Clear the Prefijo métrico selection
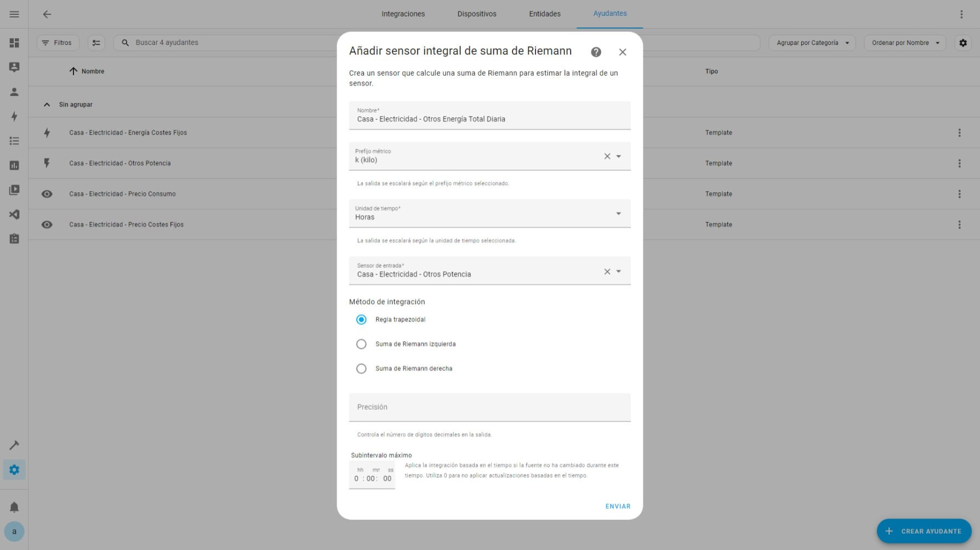980x550 pixels. [x=607, y=157]
